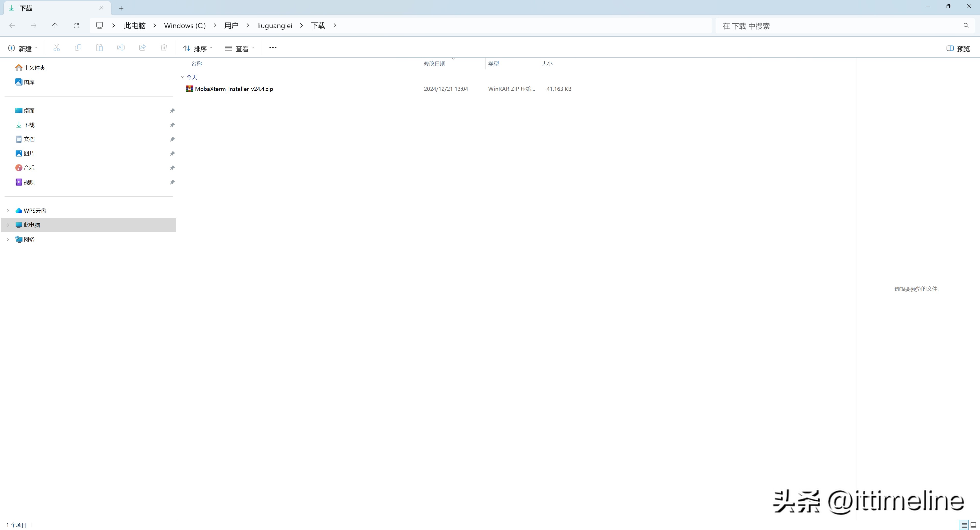Open the 排序 sort dropdown
Screen dimensions: 980x530
(198, 48)
